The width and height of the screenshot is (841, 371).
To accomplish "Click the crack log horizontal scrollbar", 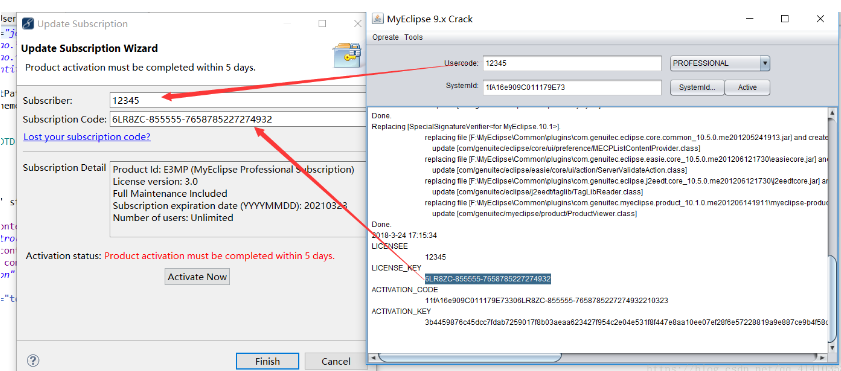I will click(598, 357).
